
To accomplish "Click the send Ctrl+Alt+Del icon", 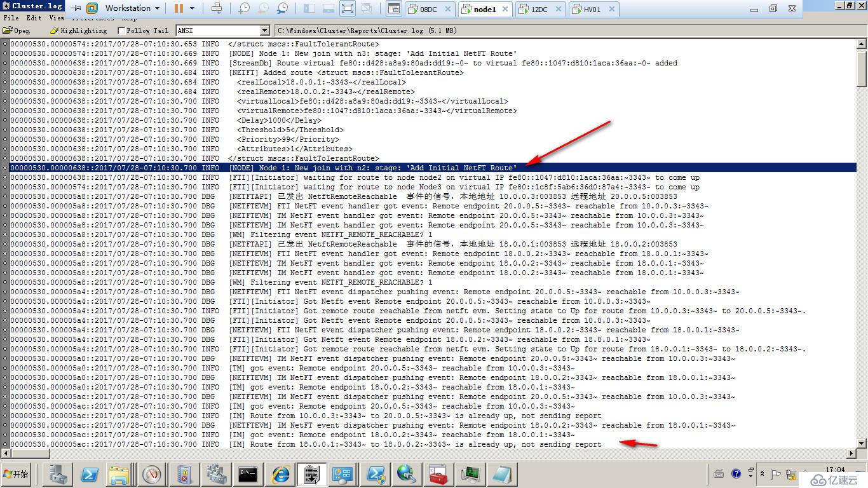I will (217, 8).
